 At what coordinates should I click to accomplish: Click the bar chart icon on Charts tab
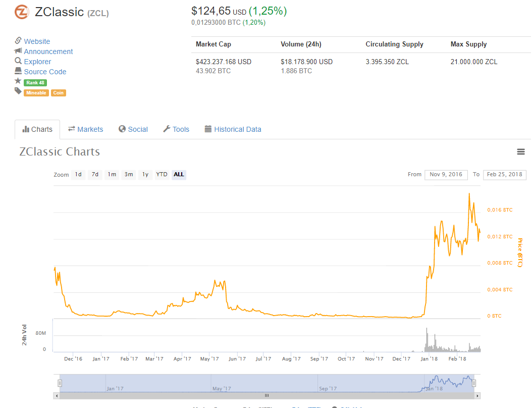point(26,129)
